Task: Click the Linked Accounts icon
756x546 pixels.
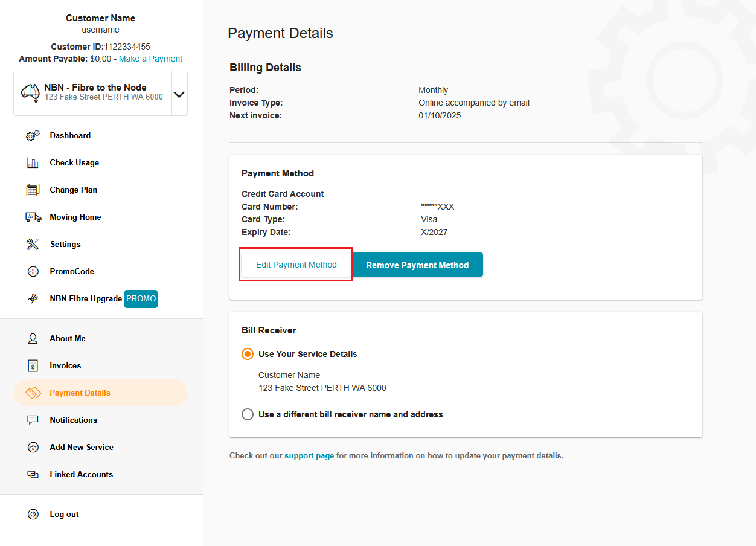Action: pyautogui.click(x=33, y=475)
